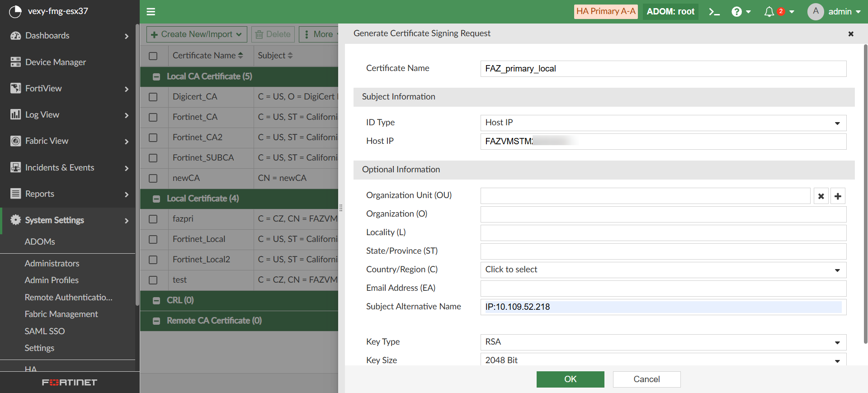This screenshot has width=868, height=393.
Task: Open the help question mark icon
Action: [x=737, y=12]
